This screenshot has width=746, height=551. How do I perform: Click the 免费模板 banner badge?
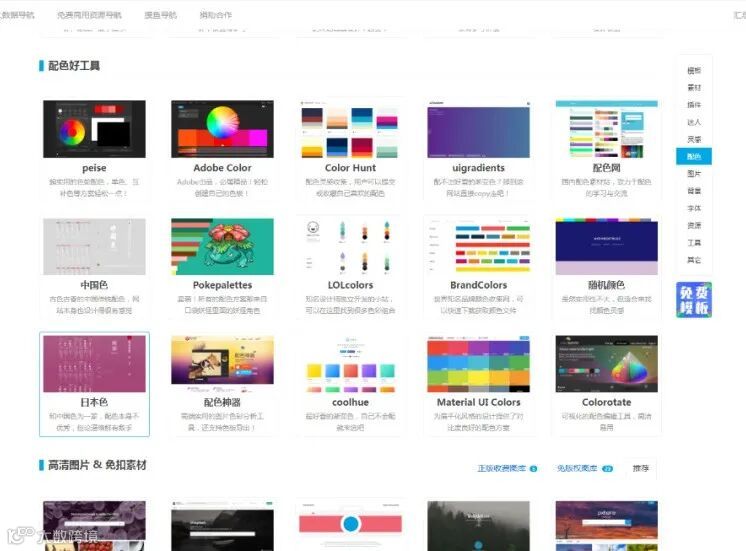694,300
